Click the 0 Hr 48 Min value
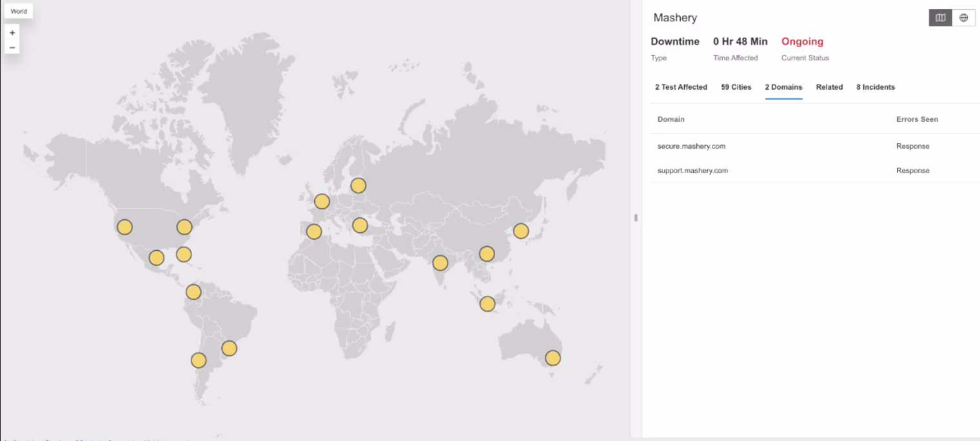Screen dimensions: 980x441 coord(740,41)
